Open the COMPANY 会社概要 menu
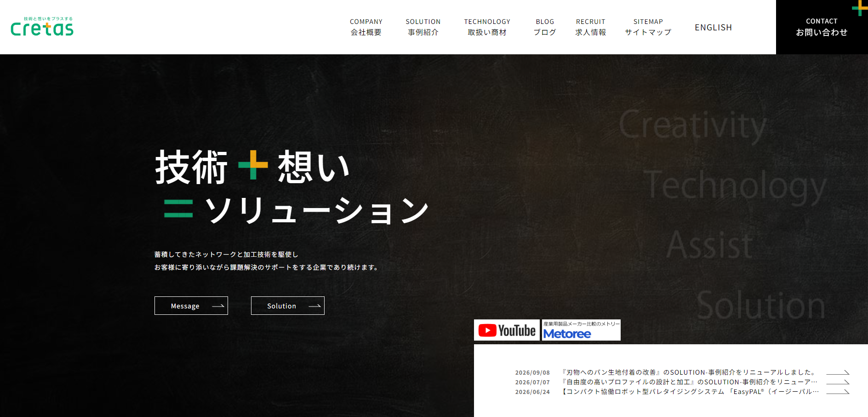868x417 pixels. [366, 27]
